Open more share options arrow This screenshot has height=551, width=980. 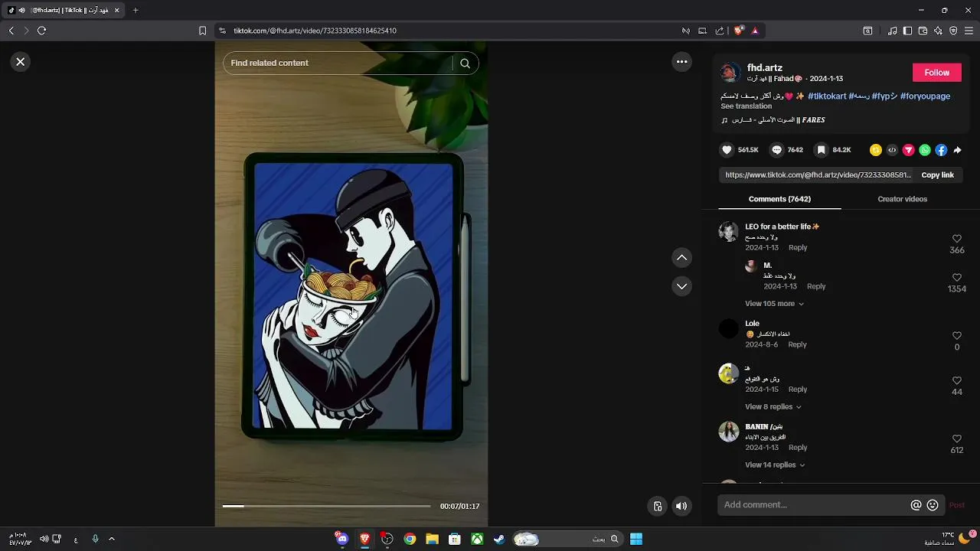(957, 150)
